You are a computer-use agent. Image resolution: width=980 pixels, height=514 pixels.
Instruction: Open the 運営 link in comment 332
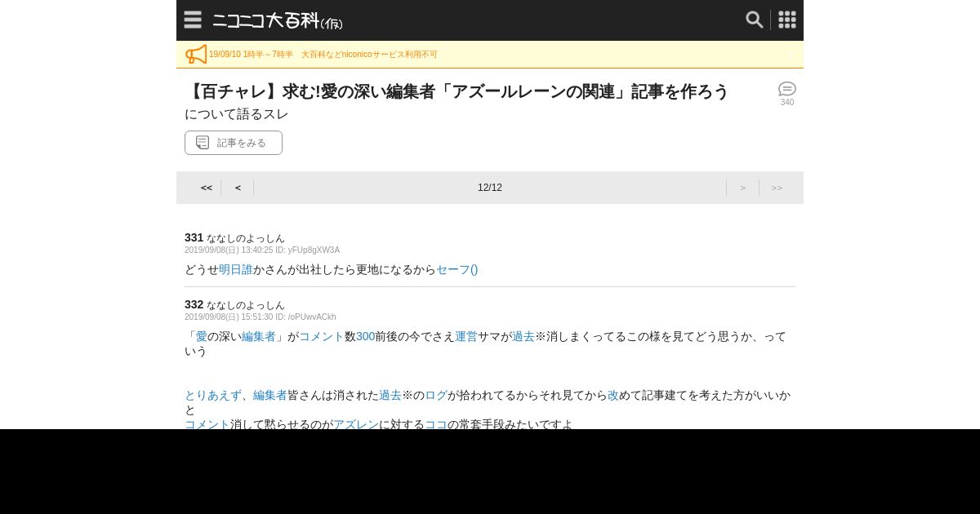click(x=466, y=336)
